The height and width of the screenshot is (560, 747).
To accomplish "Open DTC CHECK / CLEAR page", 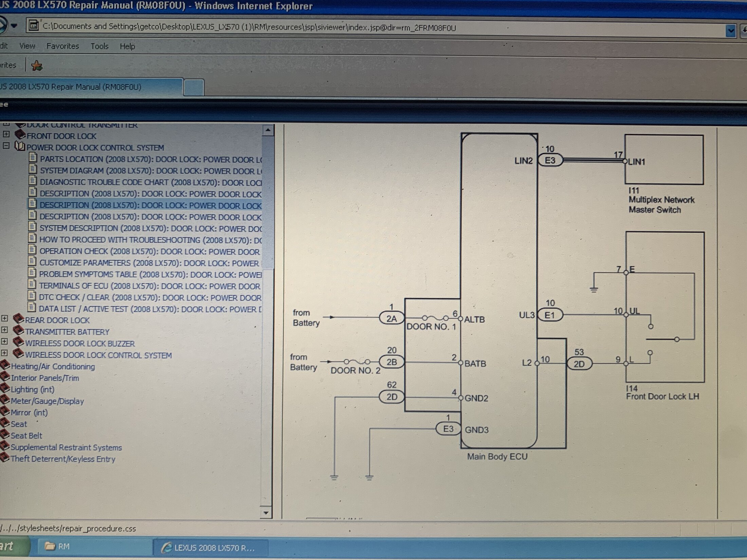I will click(x=150, y=298).
